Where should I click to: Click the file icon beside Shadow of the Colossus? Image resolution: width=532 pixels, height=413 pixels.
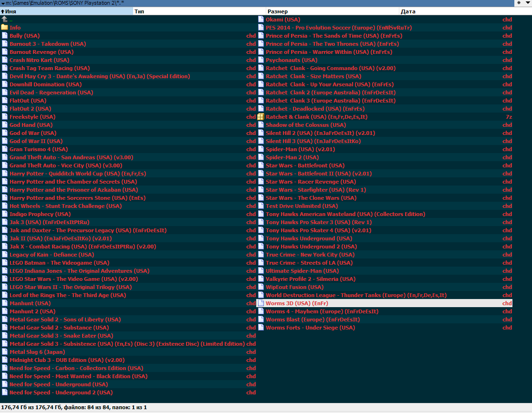261,125
